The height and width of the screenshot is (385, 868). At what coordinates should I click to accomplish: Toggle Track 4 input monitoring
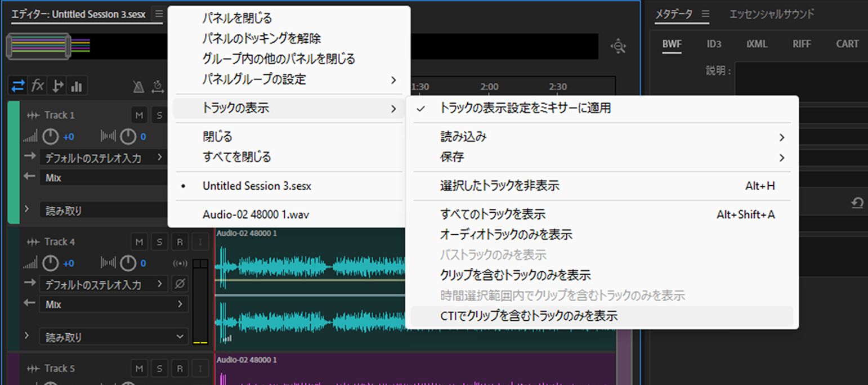pos(199,242)
